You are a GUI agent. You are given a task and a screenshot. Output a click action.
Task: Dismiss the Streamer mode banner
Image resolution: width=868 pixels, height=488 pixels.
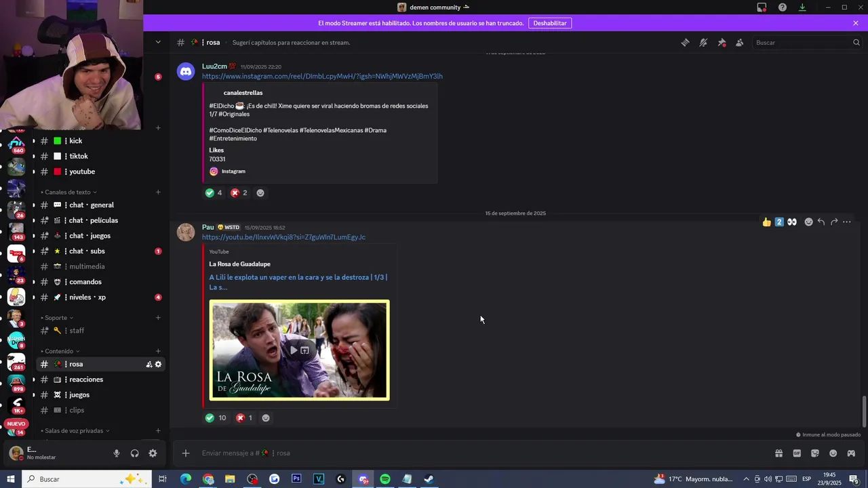point(856,23)
